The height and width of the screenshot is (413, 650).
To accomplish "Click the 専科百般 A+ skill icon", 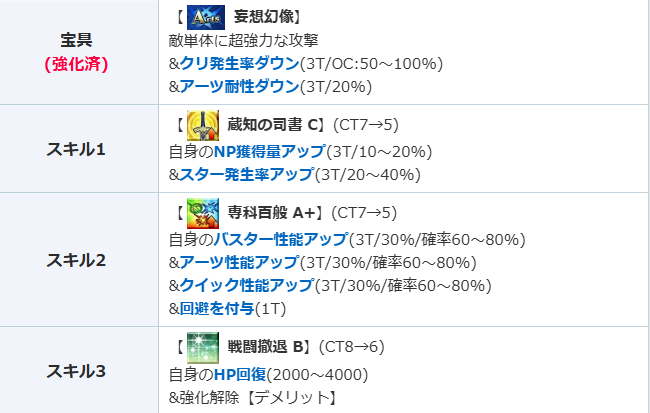I will point(203,214).
